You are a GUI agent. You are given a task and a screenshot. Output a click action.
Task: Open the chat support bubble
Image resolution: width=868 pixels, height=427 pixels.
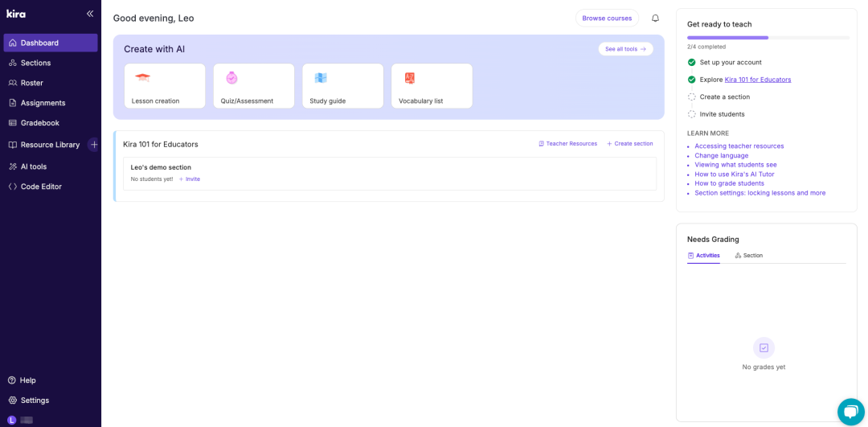click(x=850, y=411)
